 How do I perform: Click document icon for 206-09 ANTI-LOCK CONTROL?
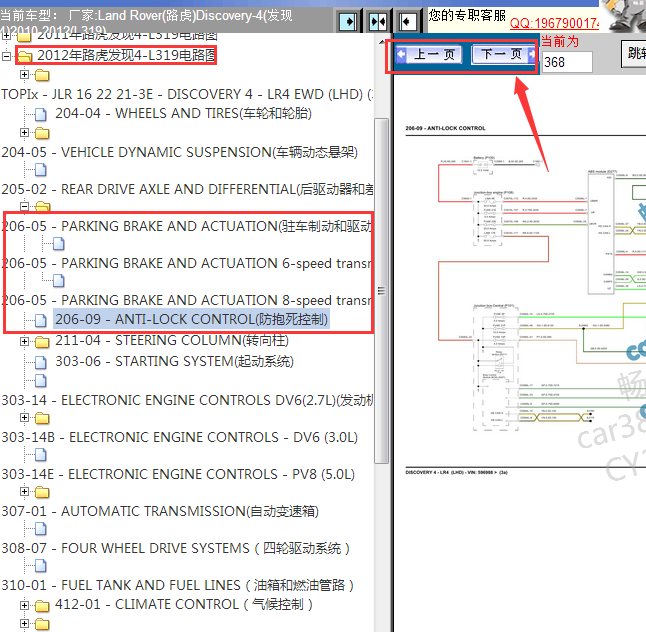pos(40,320)
